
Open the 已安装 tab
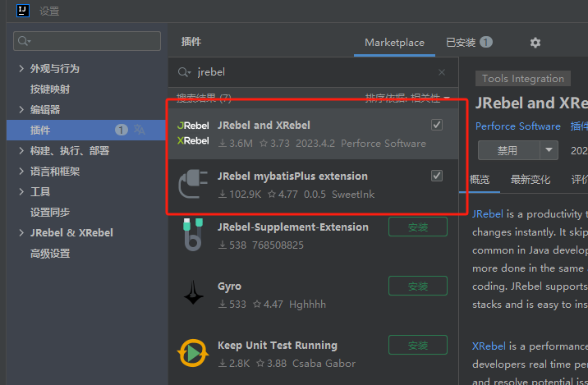[468, 43]
